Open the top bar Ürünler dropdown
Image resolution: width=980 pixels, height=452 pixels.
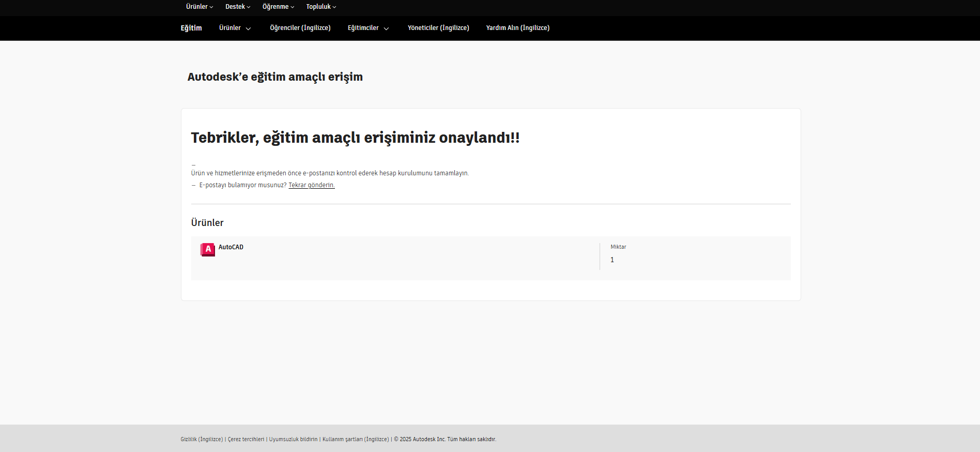200,7
